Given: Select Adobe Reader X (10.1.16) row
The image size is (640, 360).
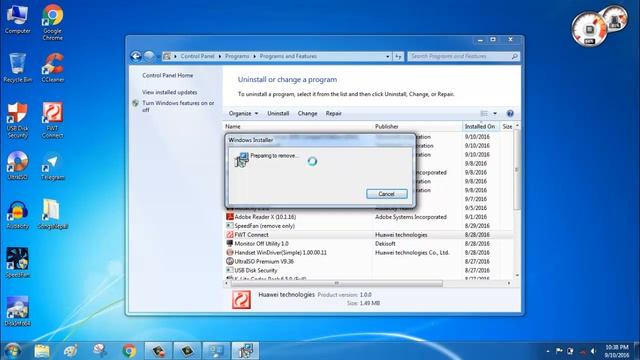Looking at the screenshot, I should click(x=368, y=217).
